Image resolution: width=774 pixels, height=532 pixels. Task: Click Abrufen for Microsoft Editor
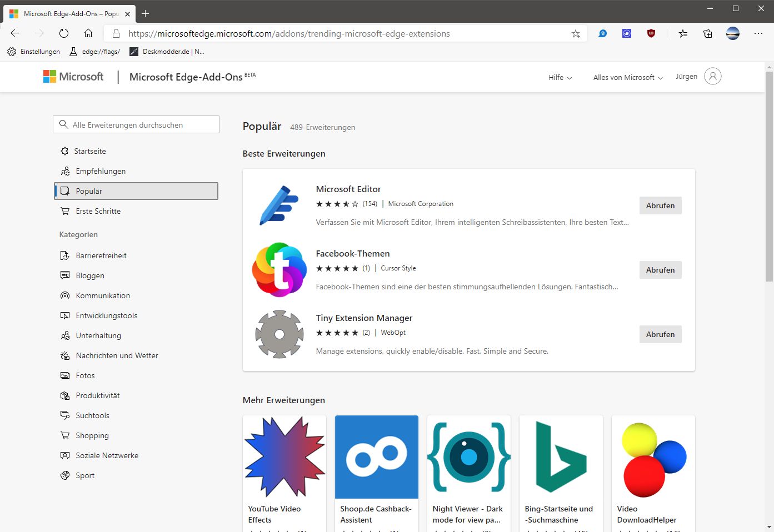coord(660,205)
